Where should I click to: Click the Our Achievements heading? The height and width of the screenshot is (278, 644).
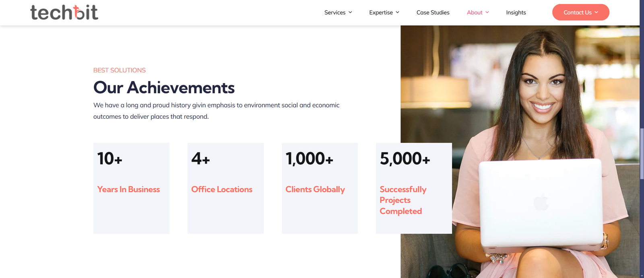pos(164,87)
